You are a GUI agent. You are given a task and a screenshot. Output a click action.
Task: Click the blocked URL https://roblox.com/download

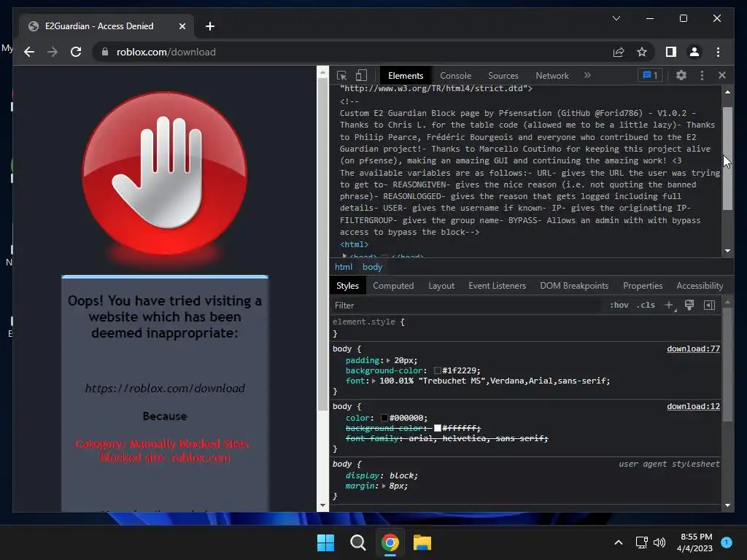point(165,388)
